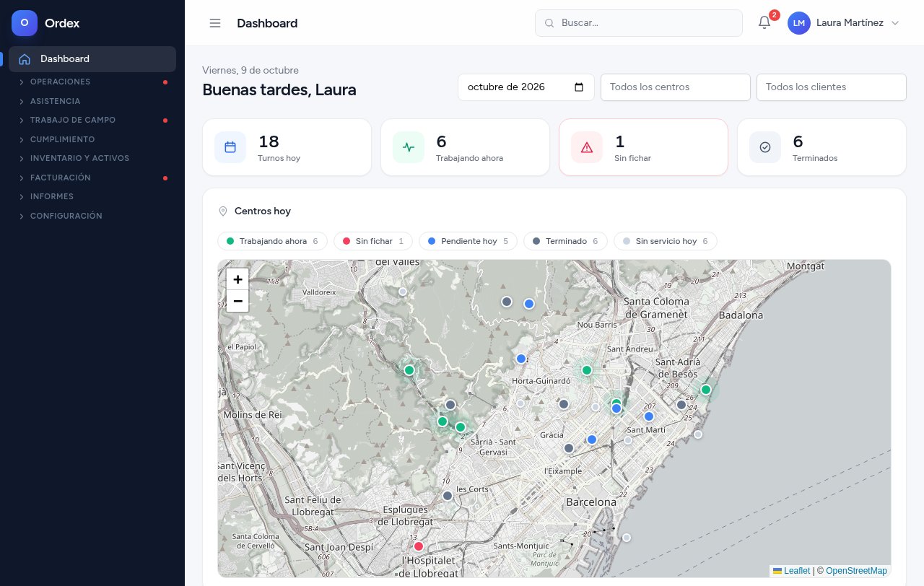Click the warning triangle on Sin fichar card
This screenshot has width=924, height=586.
tap(587, 147)
